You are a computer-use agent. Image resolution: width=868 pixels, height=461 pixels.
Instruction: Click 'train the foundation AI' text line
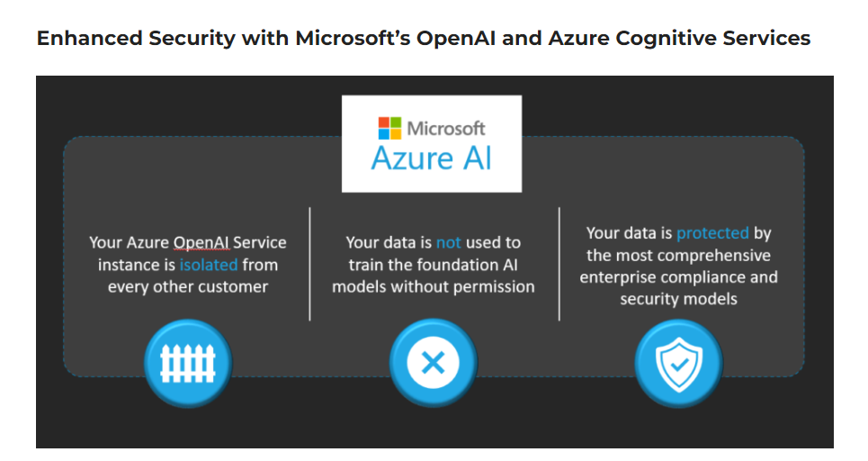click(x=434, y=265)
